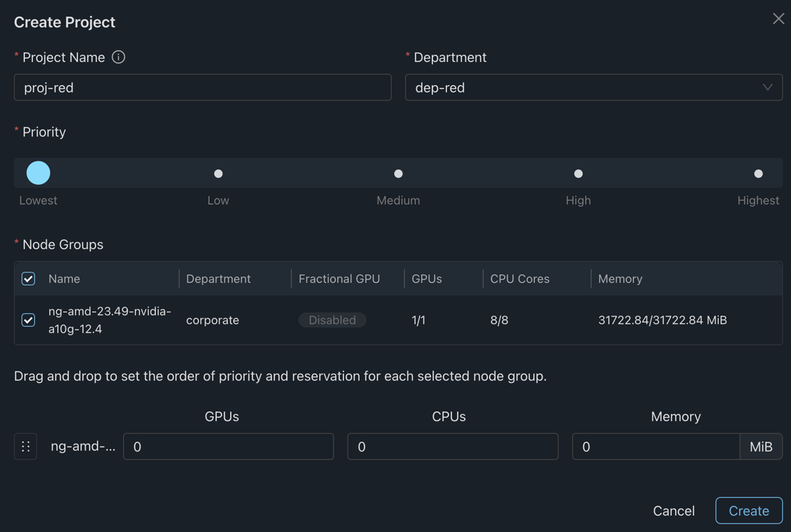Close the Create Project dialog
The image size is (791, 532).
pyautogui.click(x=778, y=18)
